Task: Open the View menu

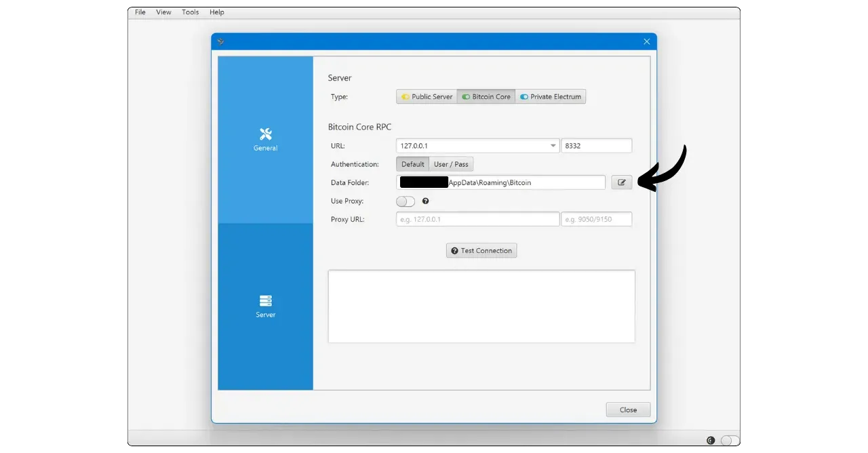Action: tap(163, 12)
